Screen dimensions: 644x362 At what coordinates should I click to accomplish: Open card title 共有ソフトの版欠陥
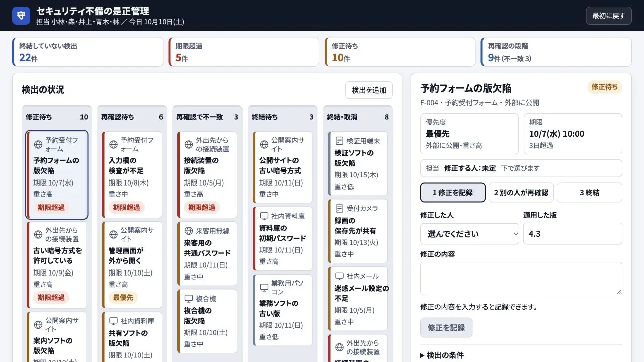coord(128,338)
